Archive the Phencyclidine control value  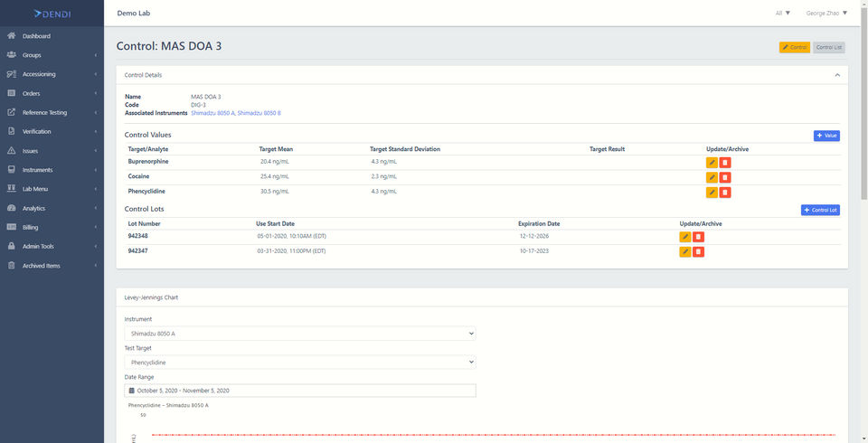(x=725, y=193)
